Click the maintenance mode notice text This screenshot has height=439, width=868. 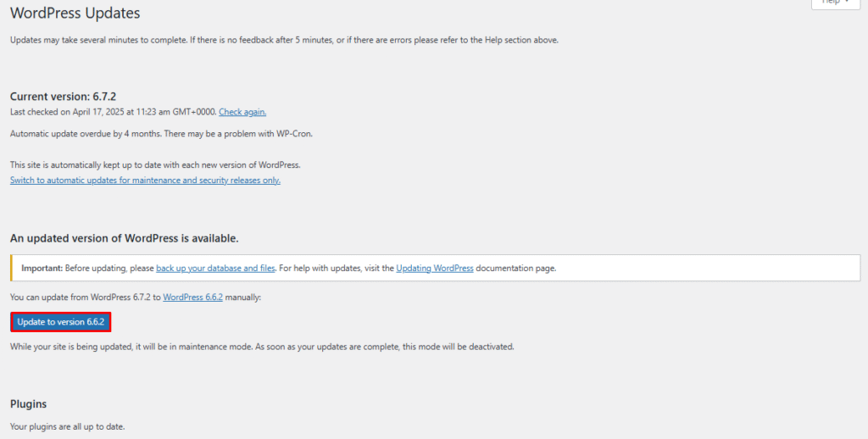point(262,347)
